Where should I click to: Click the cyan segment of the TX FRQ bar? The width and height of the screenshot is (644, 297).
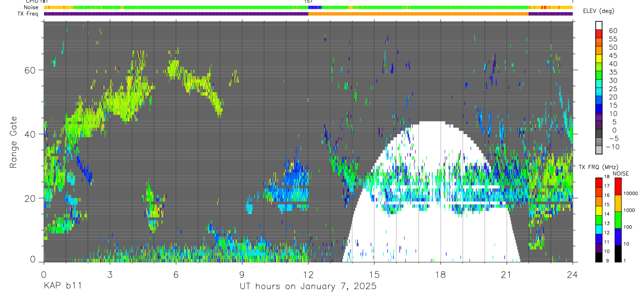[x=599, y=229]
